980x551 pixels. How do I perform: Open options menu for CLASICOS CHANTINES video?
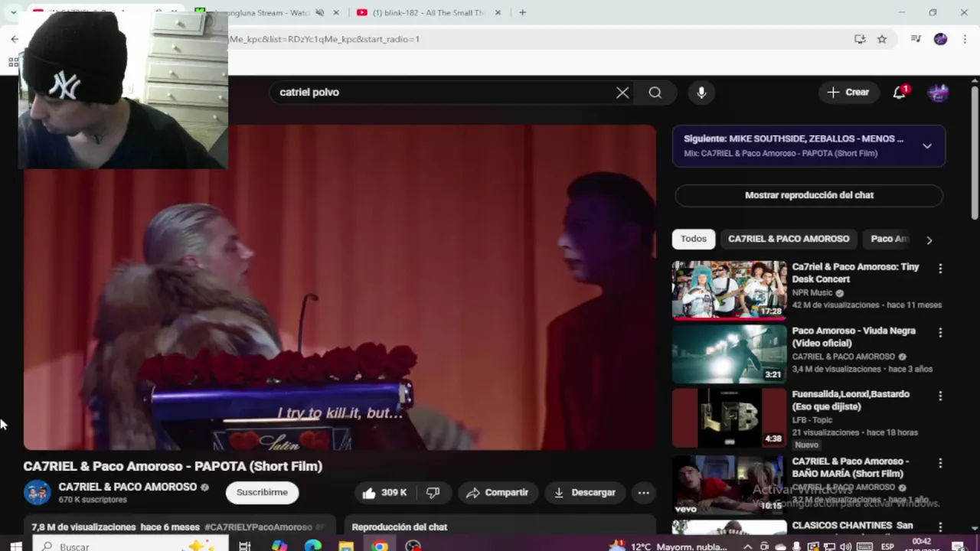[940, 527]
